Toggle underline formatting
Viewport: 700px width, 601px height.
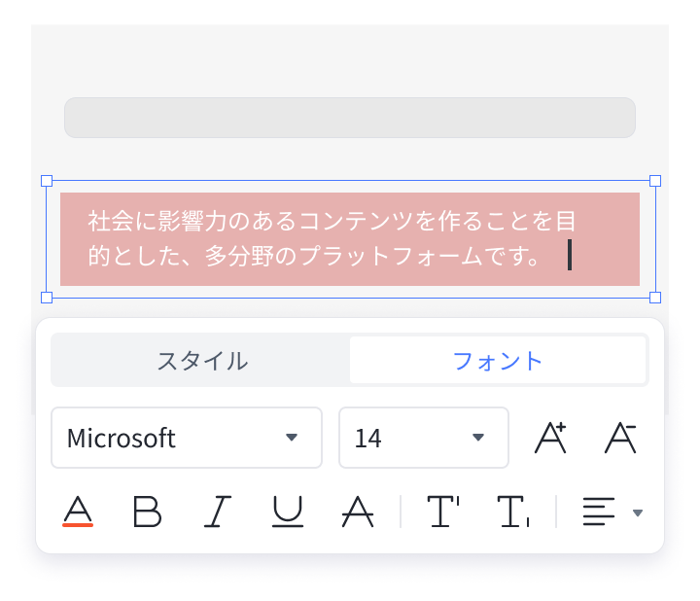288,512
